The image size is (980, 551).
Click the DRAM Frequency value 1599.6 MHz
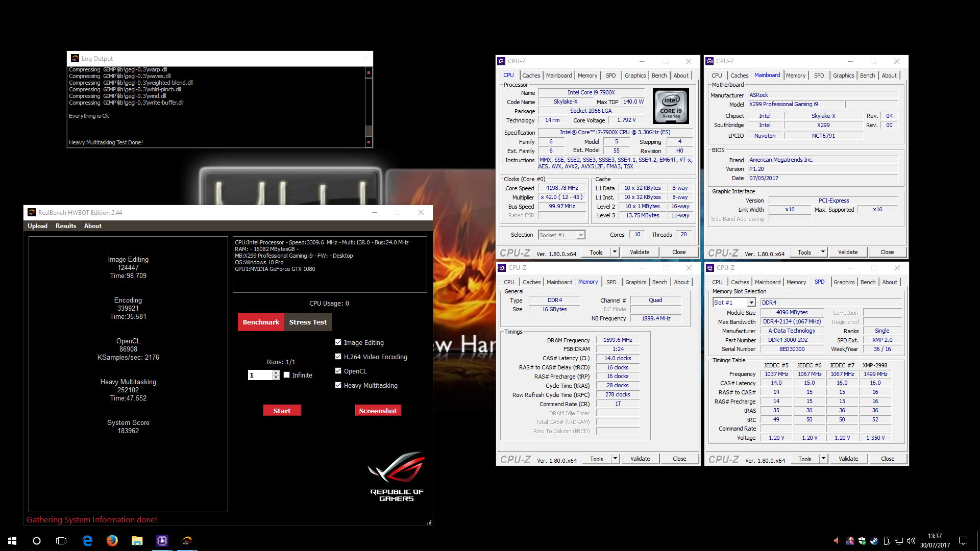[618, 340]
